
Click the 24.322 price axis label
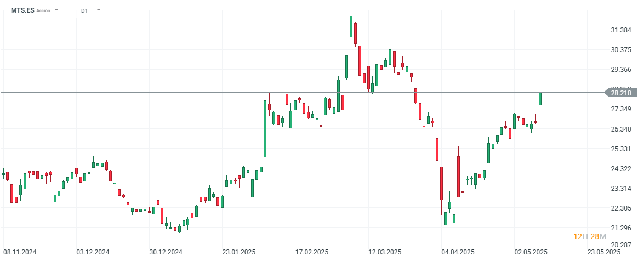pyautogui.click(x=620, y=169)
